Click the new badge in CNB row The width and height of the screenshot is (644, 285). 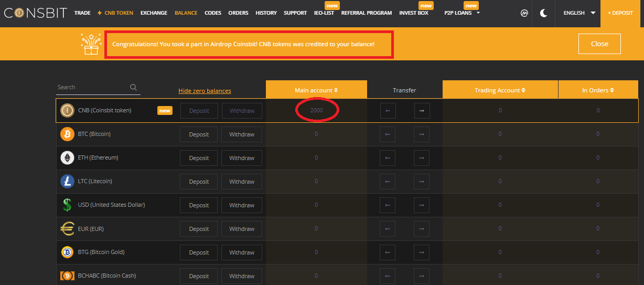point(165,111)
